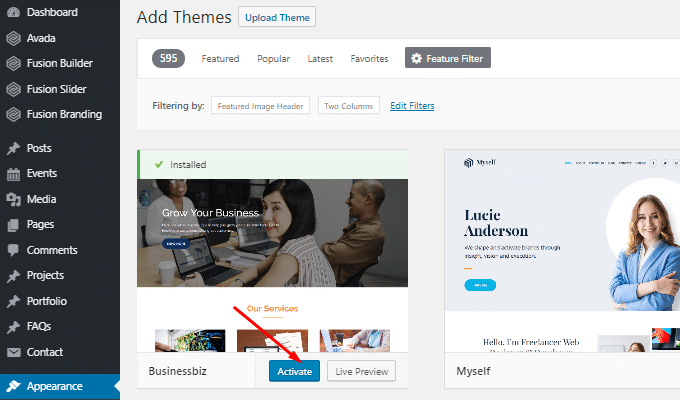Click the Projects pushpin icon
Image resolution: width=680 pixels, height=400 pixels.
coord(13,275)
